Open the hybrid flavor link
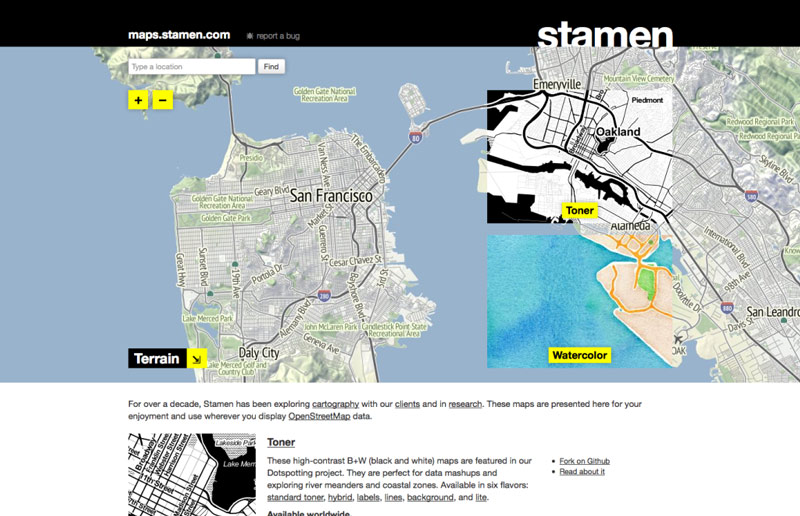Image resolution: width=800 pixels, height=516 pixels. pyautogui.click(x=340, y=497)
